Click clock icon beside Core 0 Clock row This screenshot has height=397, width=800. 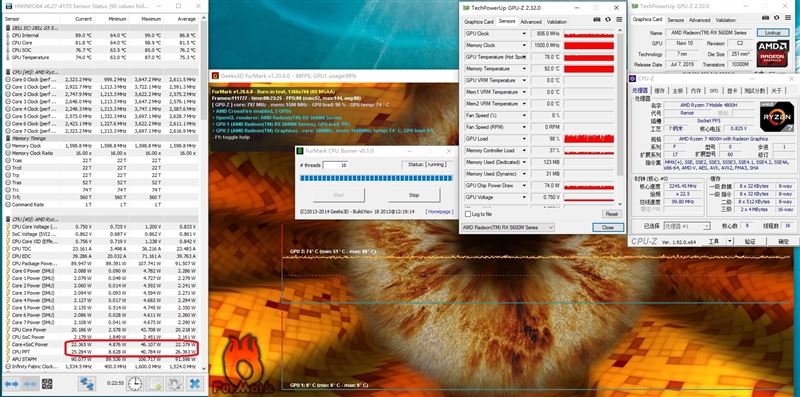[8, 80]
